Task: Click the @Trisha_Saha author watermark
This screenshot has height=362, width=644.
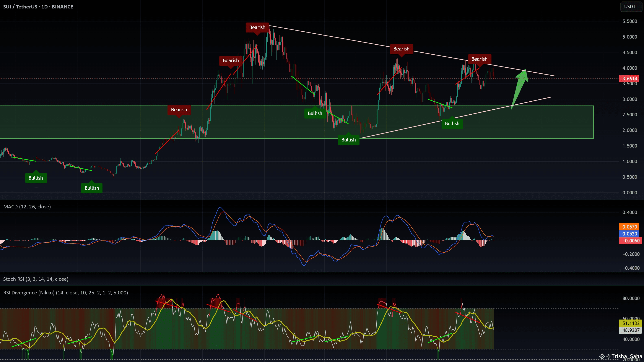Action: pos(624,356)
